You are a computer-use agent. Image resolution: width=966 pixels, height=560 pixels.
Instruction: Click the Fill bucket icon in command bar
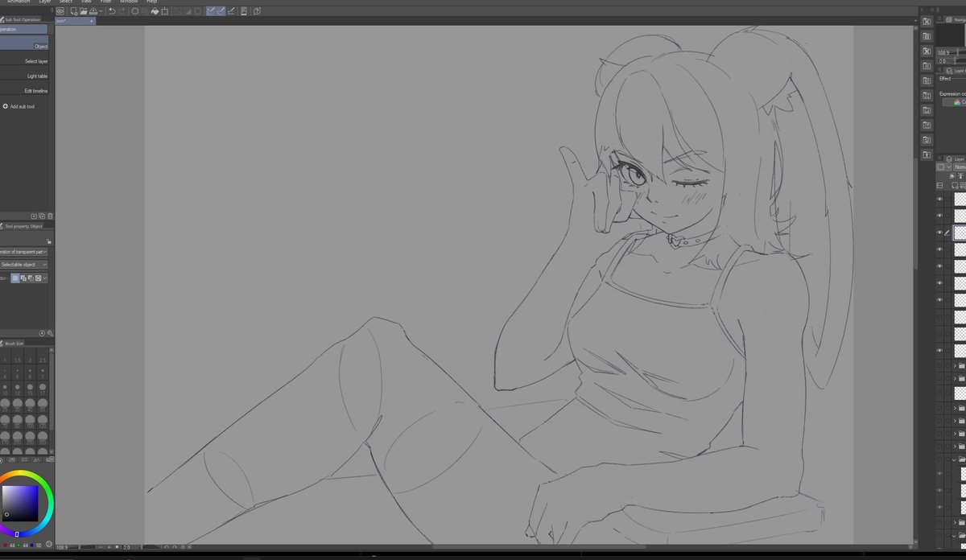click(155, 11)
